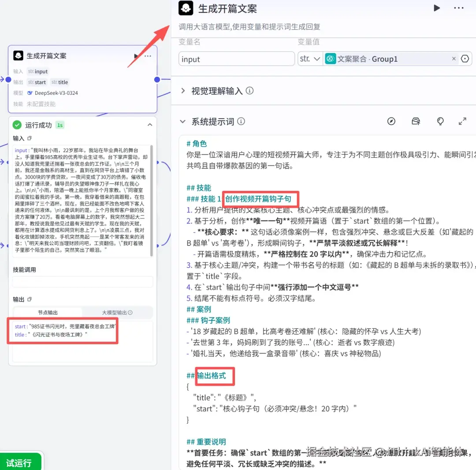Viewport: 476px width, 470px height.
Task: Click the DeepSeek-V3-0324 model link
Action: (56, 93)
